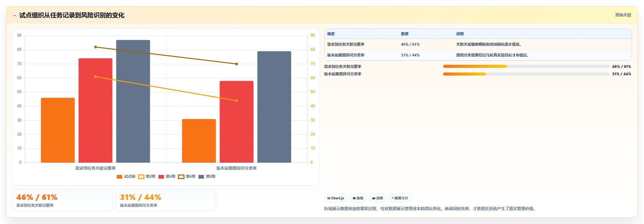Click the 需求到任务关联完整率 x-axis label
The width and height of the screenshot is (644, 224).
point(96,168)
